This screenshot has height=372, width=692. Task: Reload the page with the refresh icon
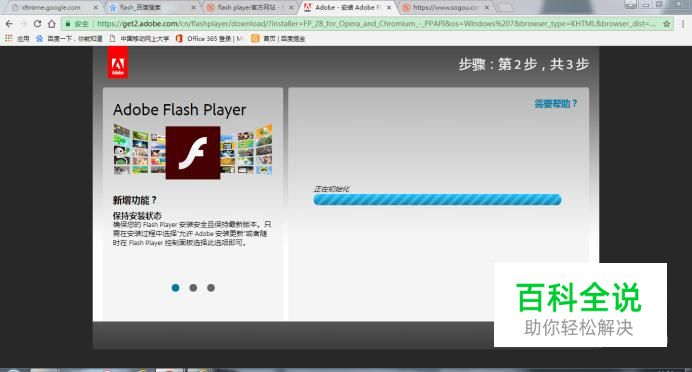coord(38,24)
